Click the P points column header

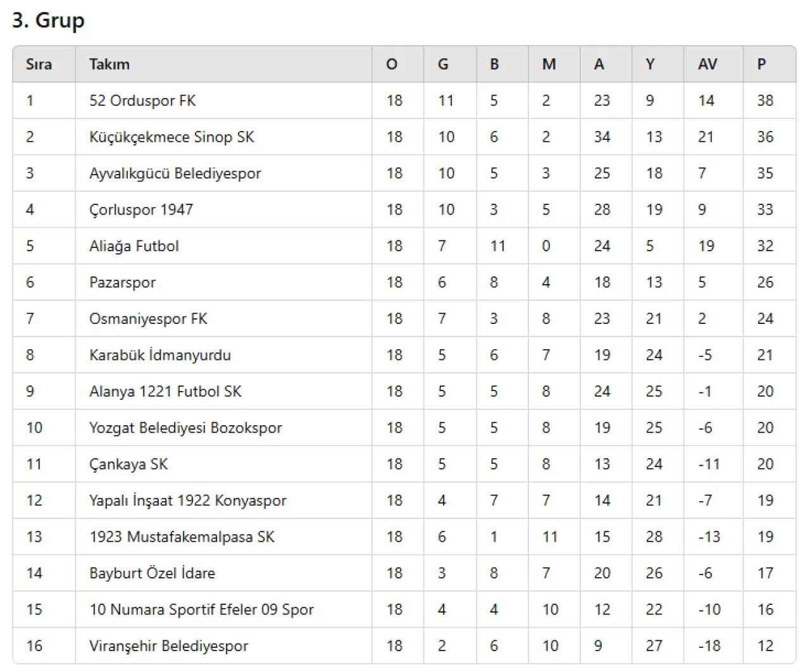[x=761, y=65]
